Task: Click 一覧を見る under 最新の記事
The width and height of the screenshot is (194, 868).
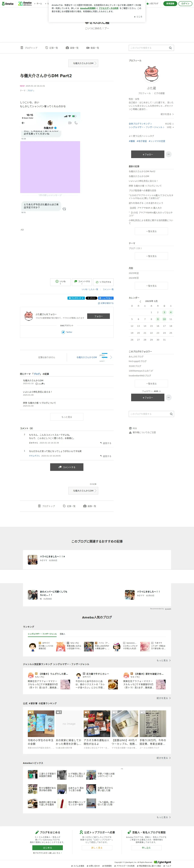Action: pyautogui.click(x=151, y=231)
